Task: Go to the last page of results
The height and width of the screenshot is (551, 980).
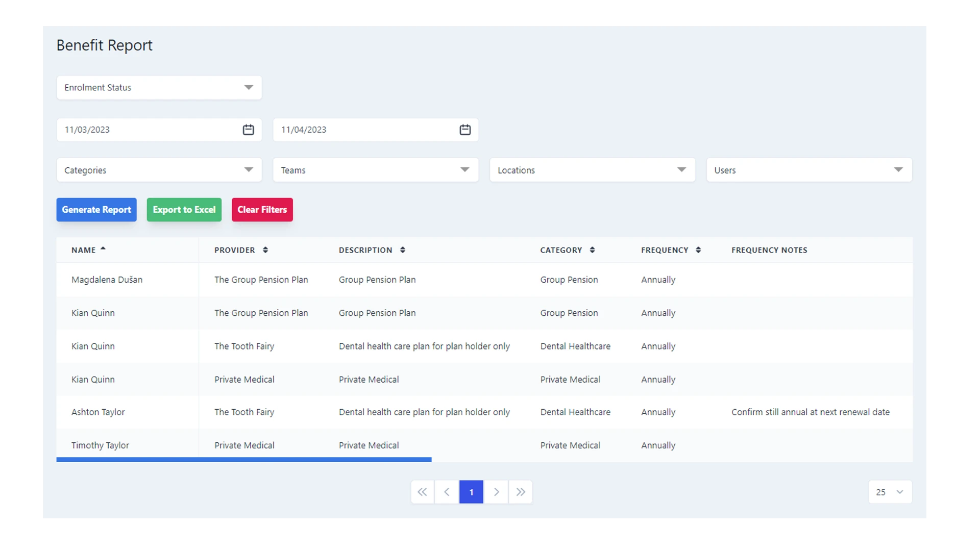Action: (x=520, y=492)
